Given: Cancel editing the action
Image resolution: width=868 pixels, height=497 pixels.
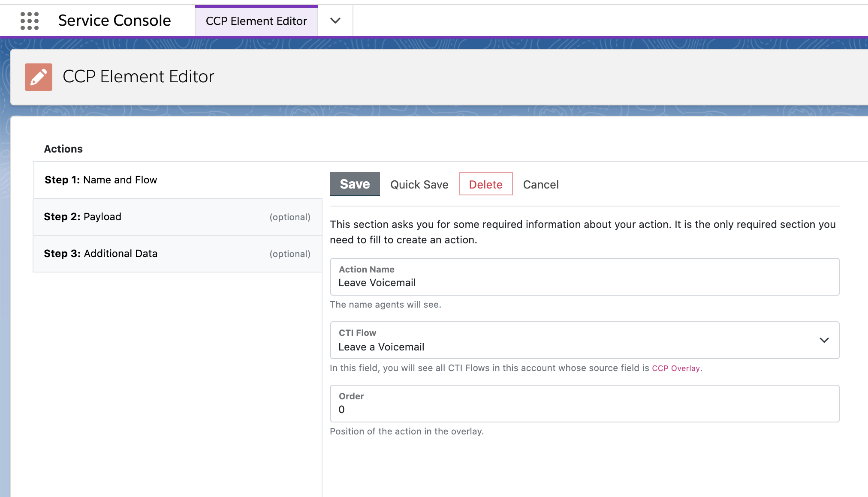Looking at the screenshot, I should point(541,185).
